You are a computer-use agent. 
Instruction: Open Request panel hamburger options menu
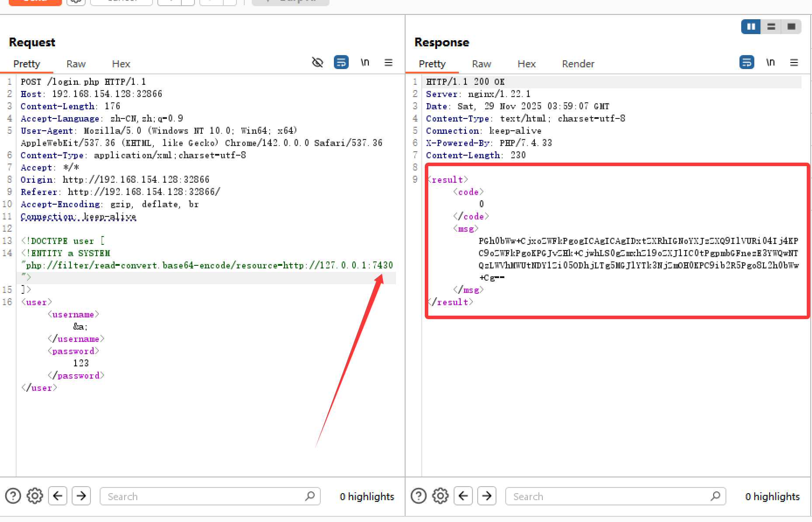point(388,63)
